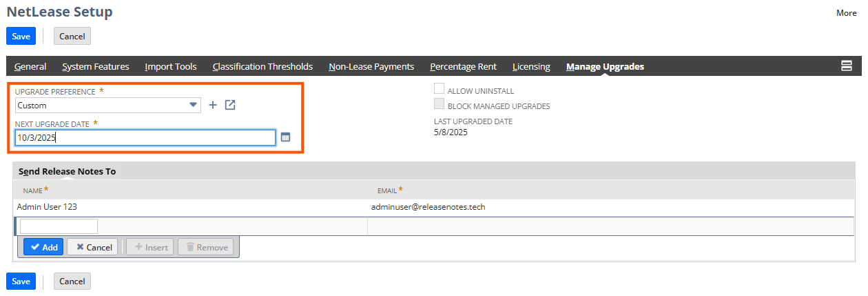Click the Send Release Notes To header
This screenshot has width=868, height=296.
pyautogui.click(x=67, y=171)
